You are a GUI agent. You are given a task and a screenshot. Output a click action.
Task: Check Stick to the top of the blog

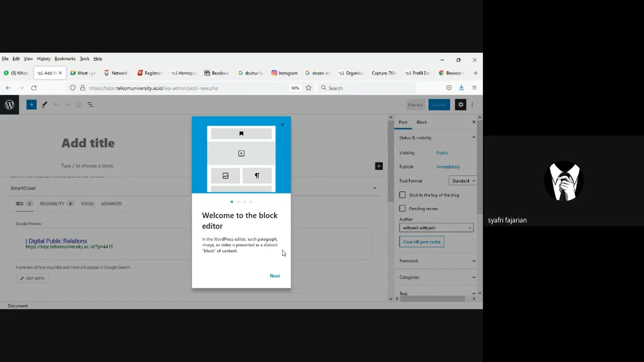tap(402, 195)
